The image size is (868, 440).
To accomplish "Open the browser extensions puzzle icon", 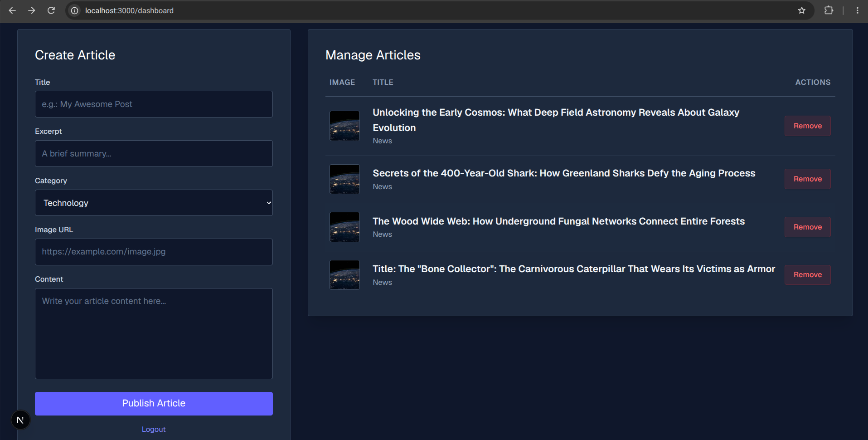I will 829,10.
